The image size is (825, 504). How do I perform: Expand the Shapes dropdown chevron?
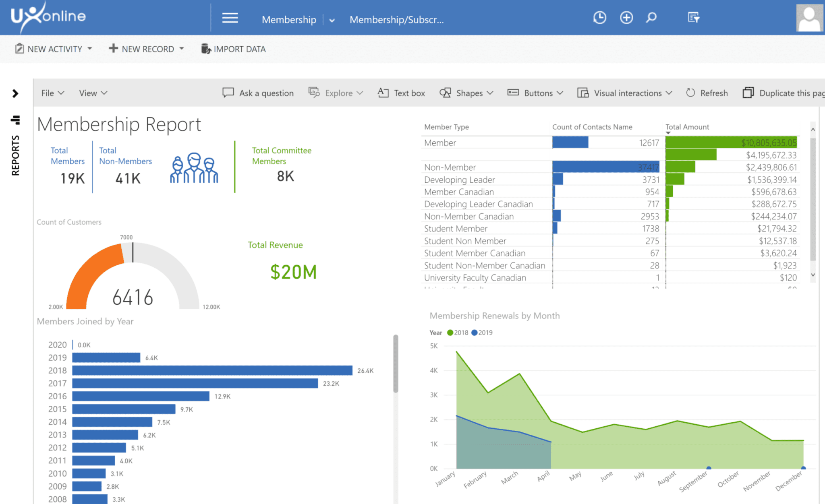tap(490, 93)
